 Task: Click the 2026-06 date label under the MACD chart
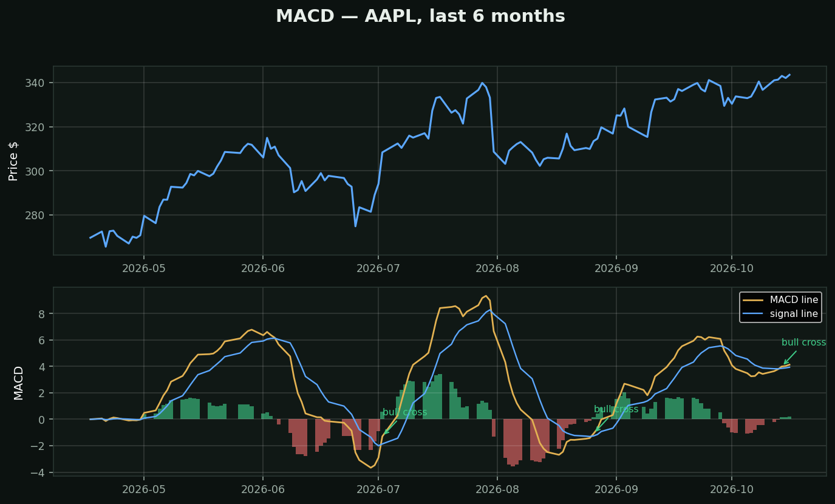[x=262, y=489]
